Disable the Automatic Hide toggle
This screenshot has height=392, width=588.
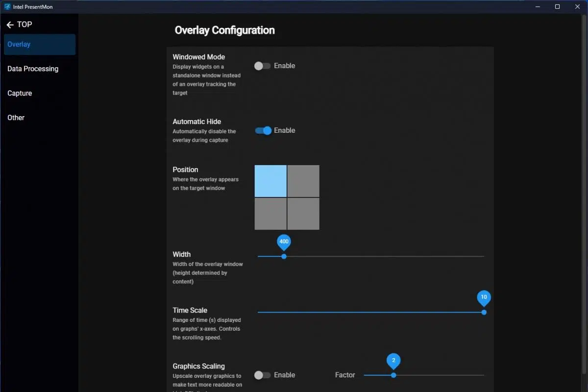point(263,131)
